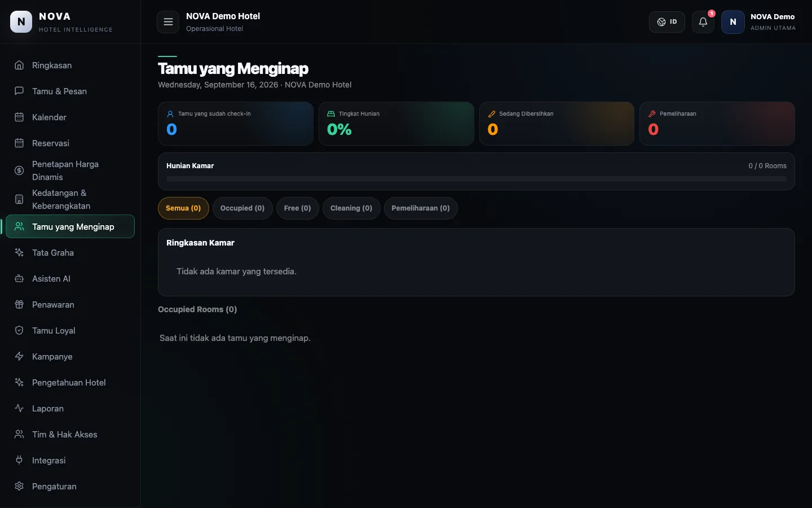
Task: Click the Sedang Dibersihkan stat card
Action: pos(557,124)
